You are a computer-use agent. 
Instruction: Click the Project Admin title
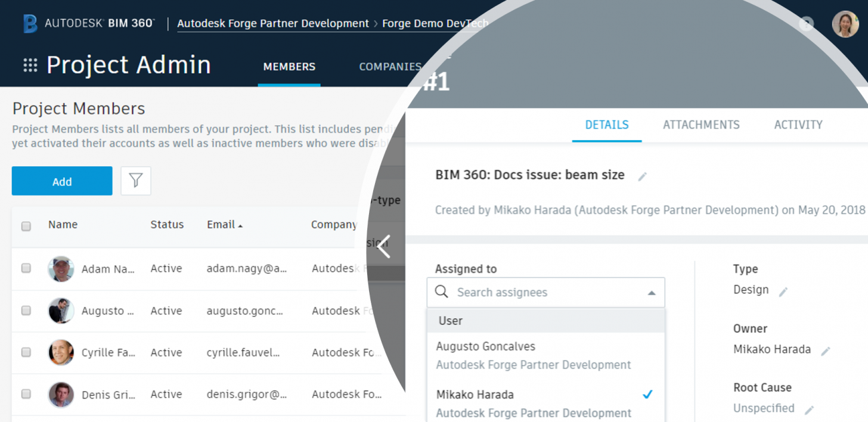(129, 65)
